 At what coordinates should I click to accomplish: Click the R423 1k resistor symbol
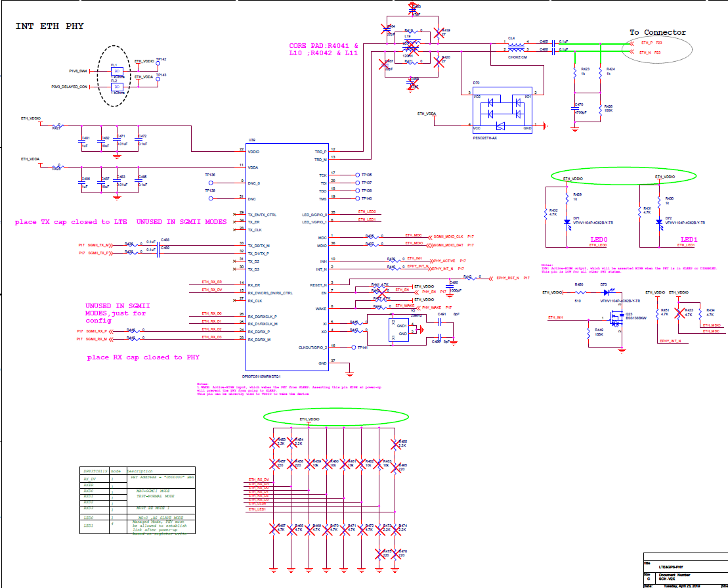pyautogui.click(x=575, y=72)
